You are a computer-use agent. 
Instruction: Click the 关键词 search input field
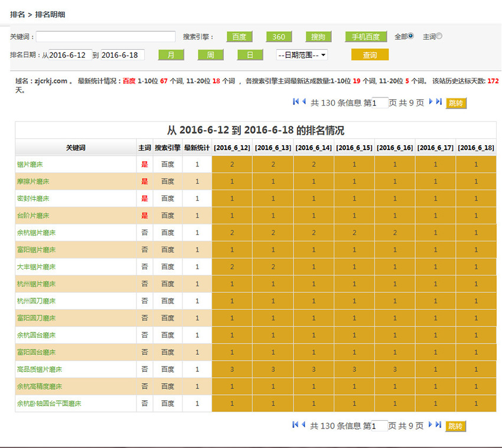coord(106,37)
